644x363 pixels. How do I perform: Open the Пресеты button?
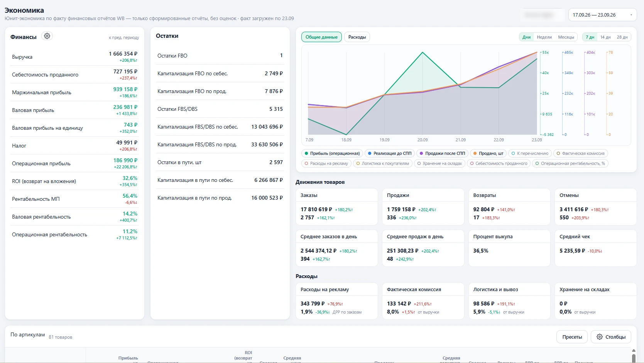click(x=572, y=337)
